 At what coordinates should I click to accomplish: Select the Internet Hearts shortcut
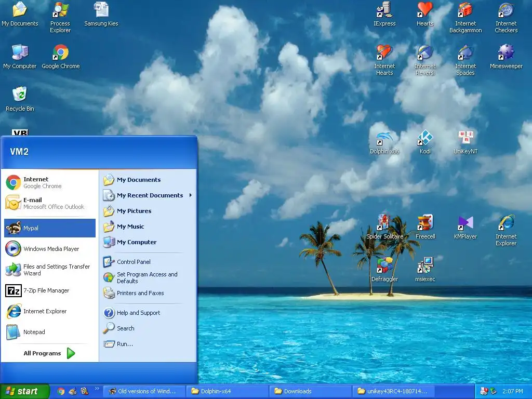[384, 60]
